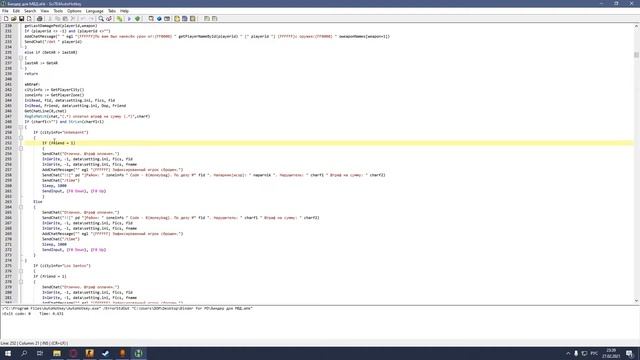Open Task View on the taskbar
Viewport: 640px width, 360px height.
(x=40, y=353)
